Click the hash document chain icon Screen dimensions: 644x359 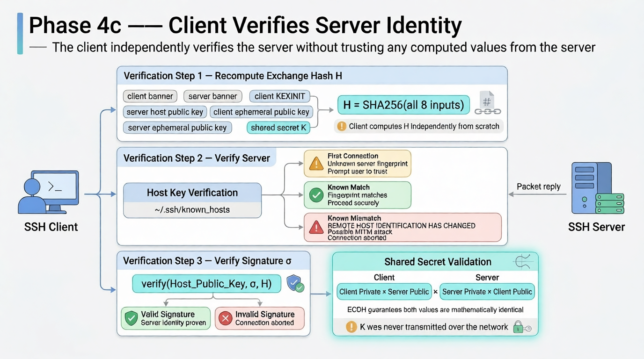click(488, 103)
